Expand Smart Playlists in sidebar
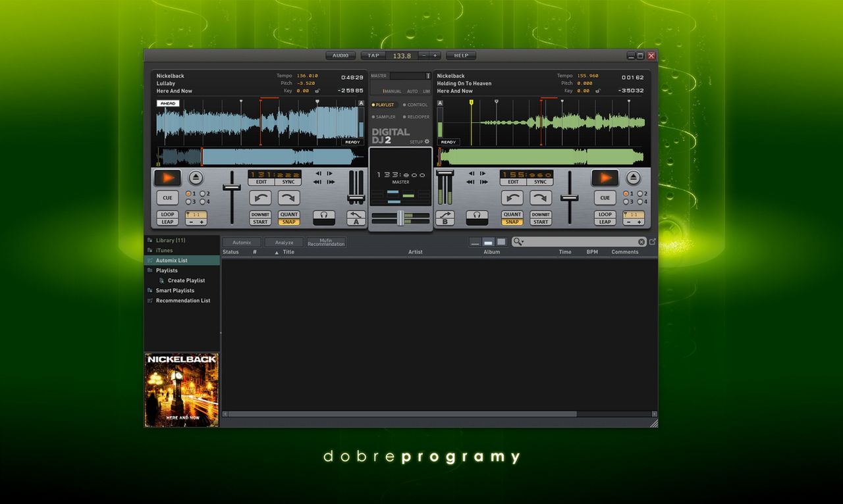Image resolution: width=843 pixels, height=504 pixels. [150, 290]
